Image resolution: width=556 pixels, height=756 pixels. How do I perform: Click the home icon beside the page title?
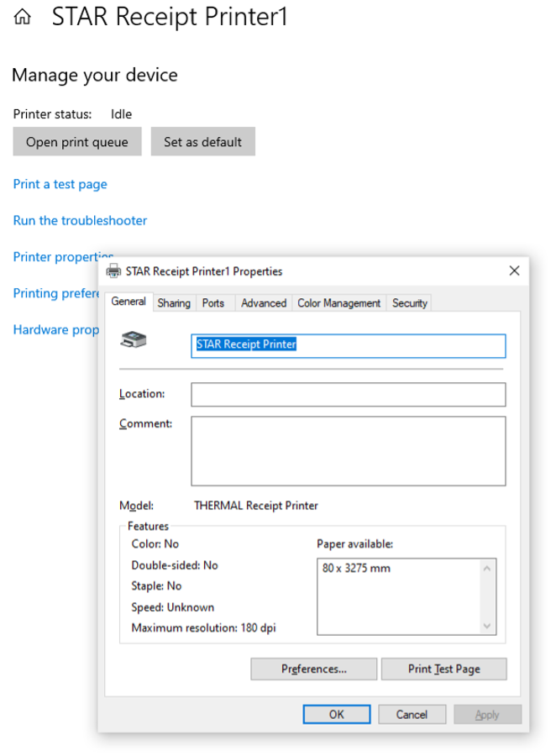point(23,17)
